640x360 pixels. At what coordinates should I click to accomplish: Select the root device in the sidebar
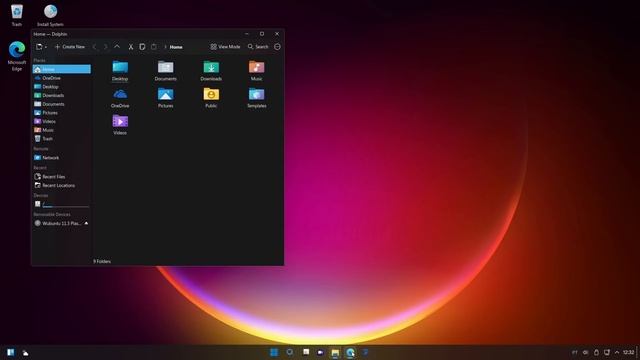tap(62, 204)
